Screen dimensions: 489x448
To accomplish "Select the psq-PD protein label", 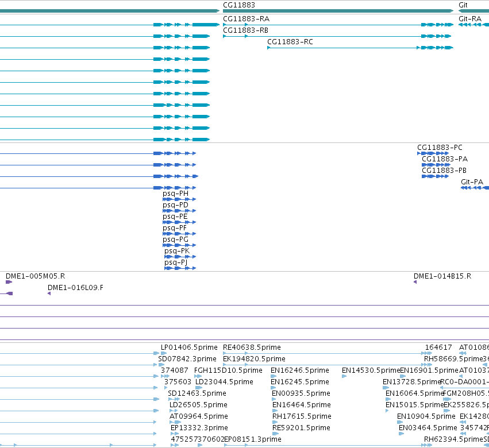I will [x=176, y=205].
